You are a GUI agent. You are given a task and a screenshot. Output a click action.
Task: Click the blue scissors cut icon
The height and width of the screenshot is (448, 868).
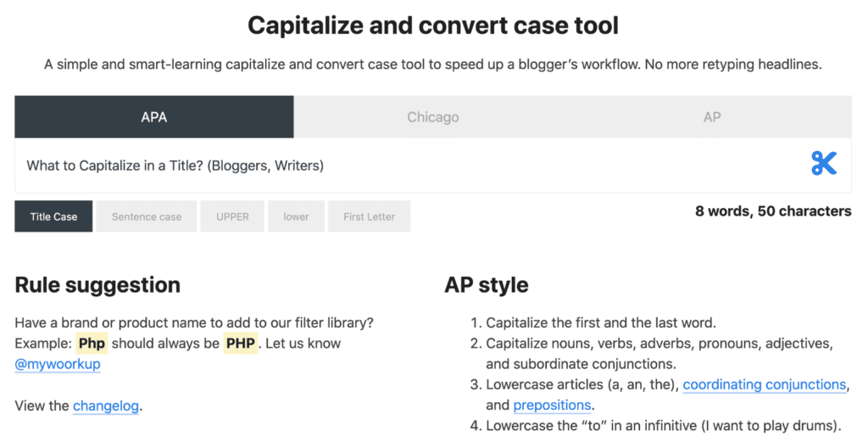point(824,164)
